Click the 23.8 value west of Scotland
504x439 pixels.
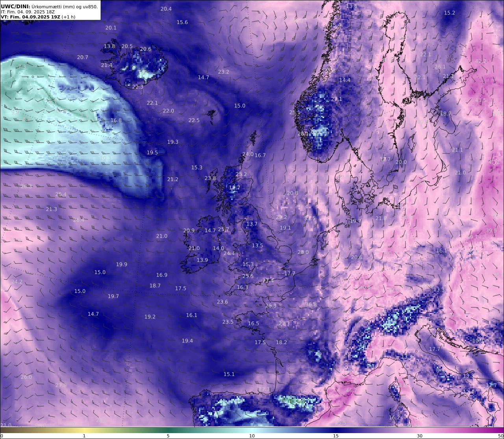pos(210,178)
